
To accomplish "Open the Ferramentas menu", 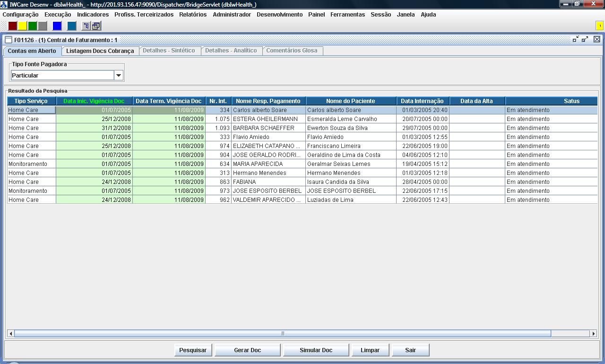I will pos(348,15).
